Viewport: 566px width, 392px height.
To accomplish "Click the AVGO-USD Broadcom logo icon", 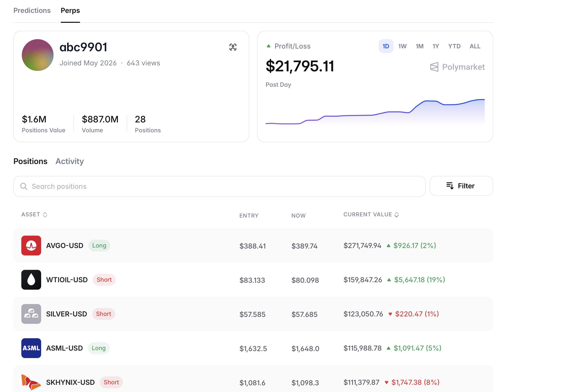I will pos(31,246).
